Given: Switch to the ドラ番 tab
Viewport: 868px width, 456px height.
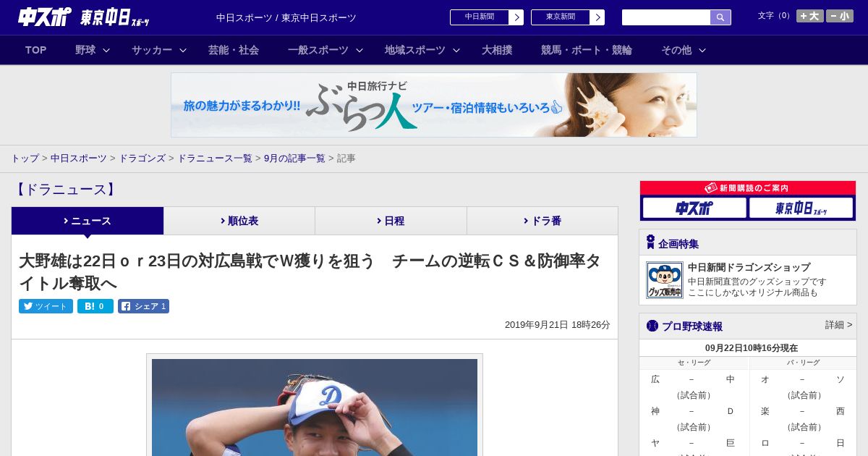Looking at the screenshot, I should [542, 221].
